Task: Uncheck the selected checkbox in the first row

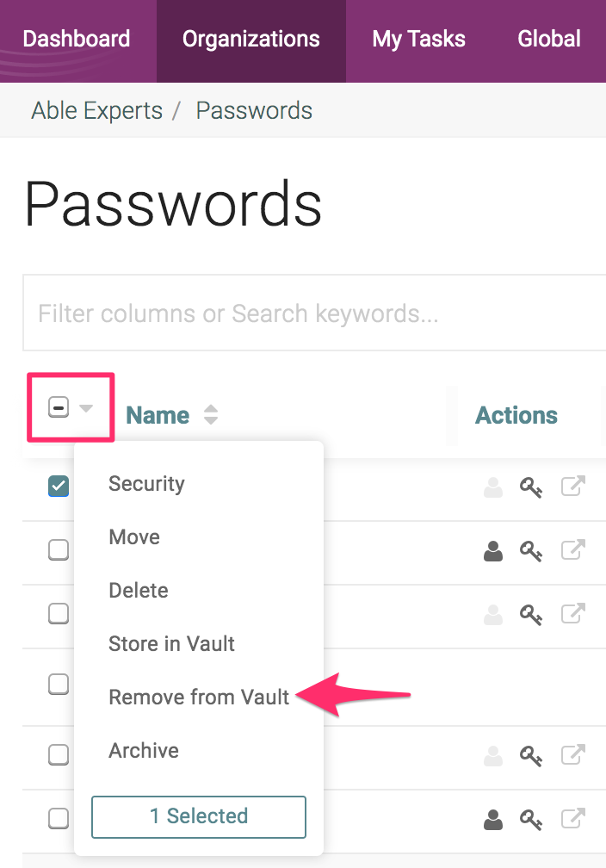Action: (x=58, y=487)
